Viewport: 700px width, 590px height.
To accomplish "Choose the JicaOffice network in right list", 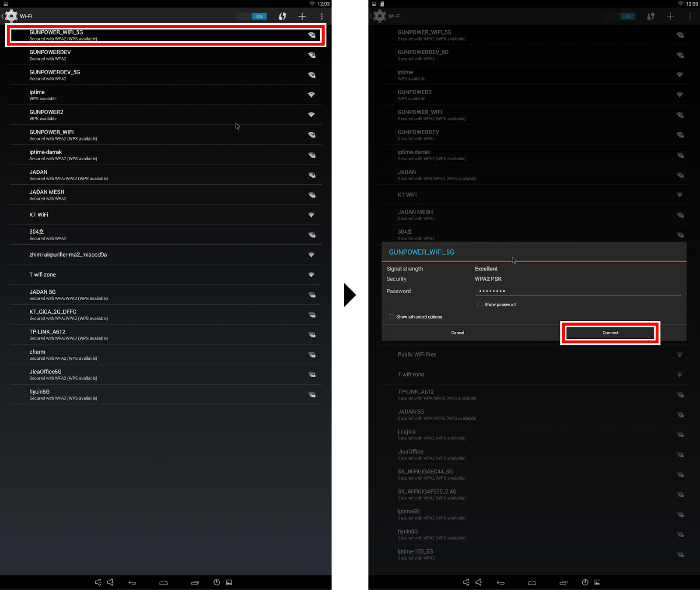I will (534, 454).
